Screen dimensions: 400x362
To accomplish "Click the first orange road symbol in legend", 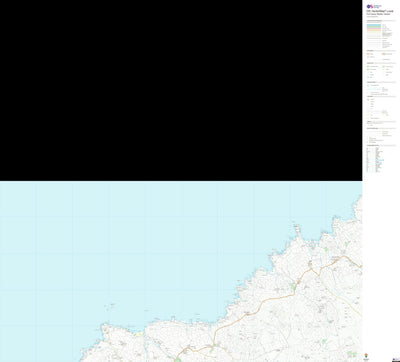I will (x=368, y=54).
